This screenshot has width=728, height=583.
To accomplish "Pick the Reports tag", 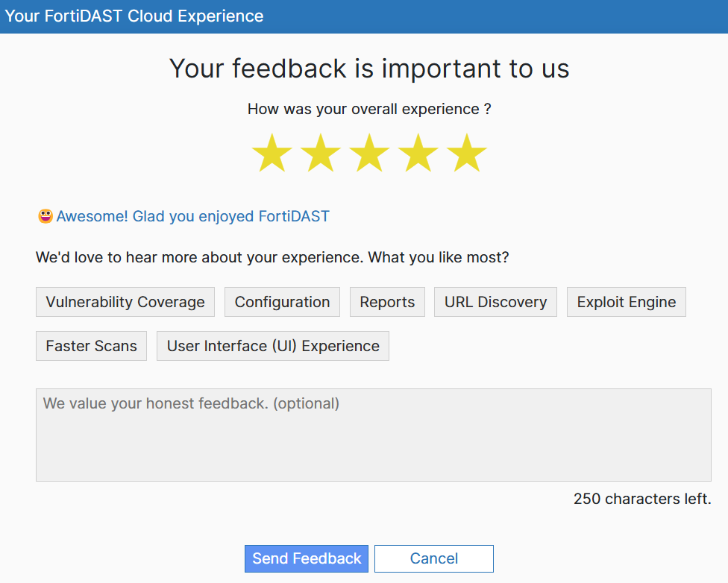I will pos(387,302).
